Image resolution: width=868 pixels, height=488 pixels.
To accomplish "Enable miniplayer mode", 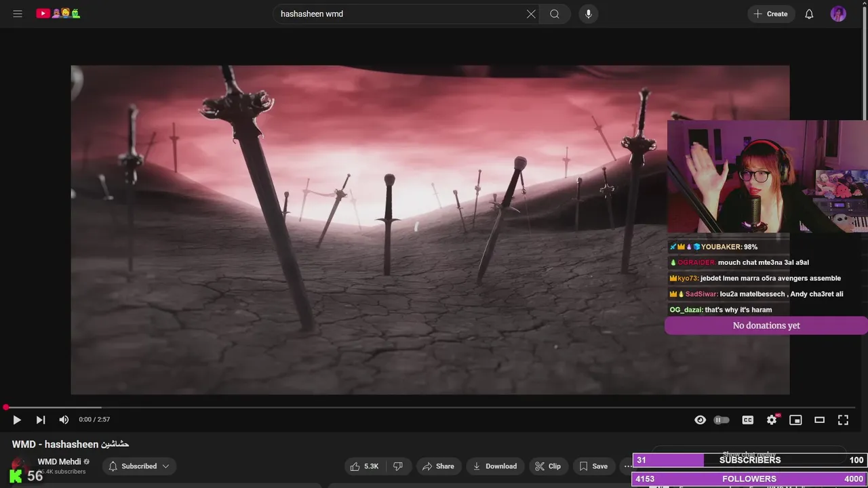I will tap(795, 420).
